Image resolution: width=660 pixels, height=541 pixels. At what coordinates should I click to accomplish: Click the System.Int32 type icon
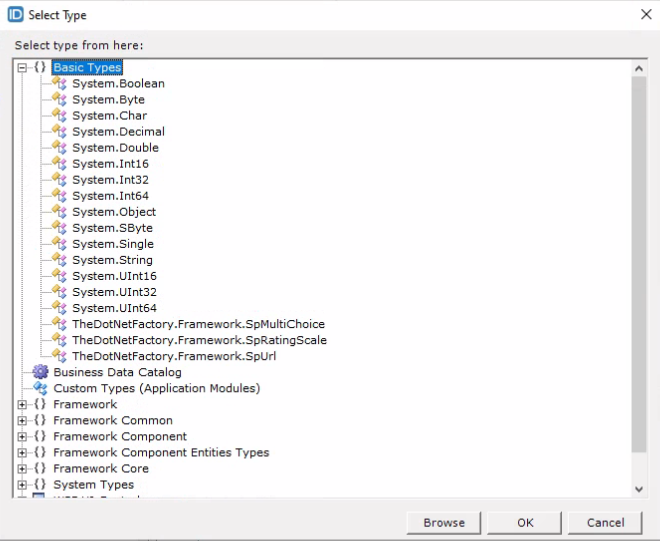coord(59,179)
